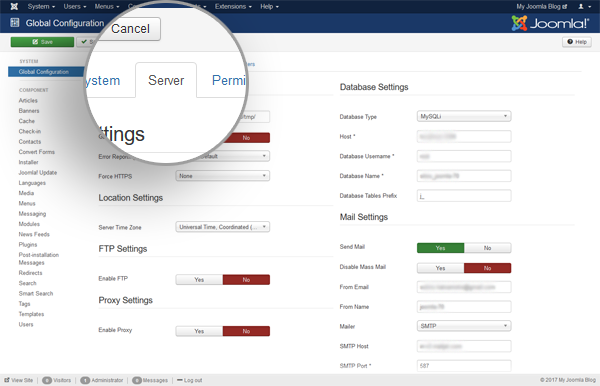The height and width of the screenshot is (386, 600).
Task: Open Media component settings
Action: point(26,193)
